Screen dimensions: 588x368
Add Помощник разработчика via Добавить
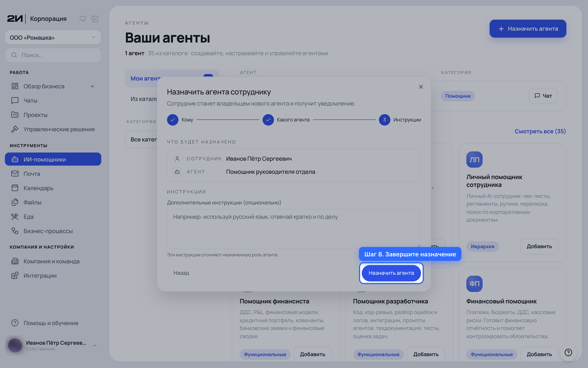[x=426, y=354]
